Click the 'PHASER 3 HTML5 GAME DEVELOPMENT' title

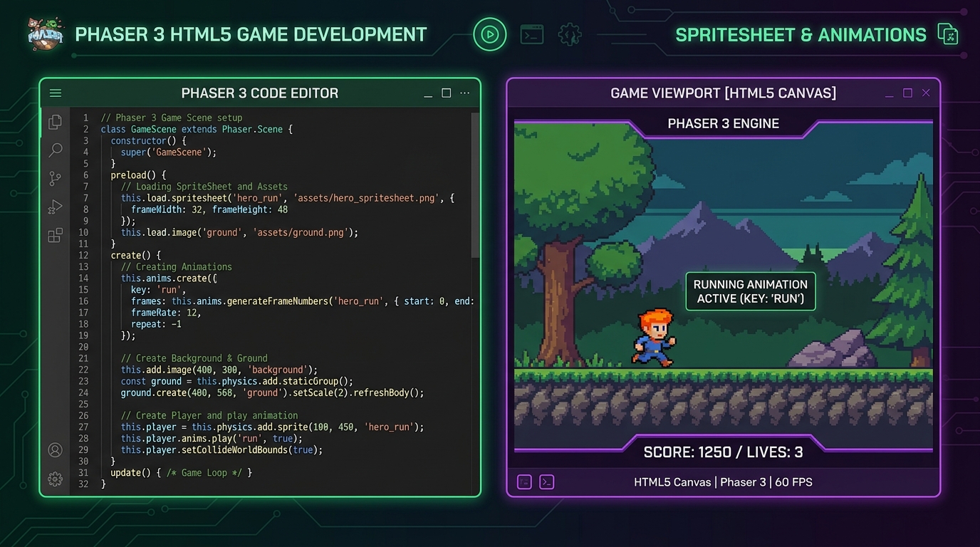tap(251, 34)
